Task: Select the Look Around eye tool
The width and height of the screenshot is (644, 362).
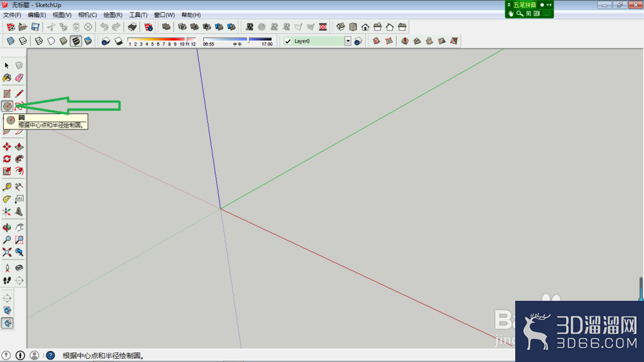Action: pyautogui.click(x=19, y=269)
